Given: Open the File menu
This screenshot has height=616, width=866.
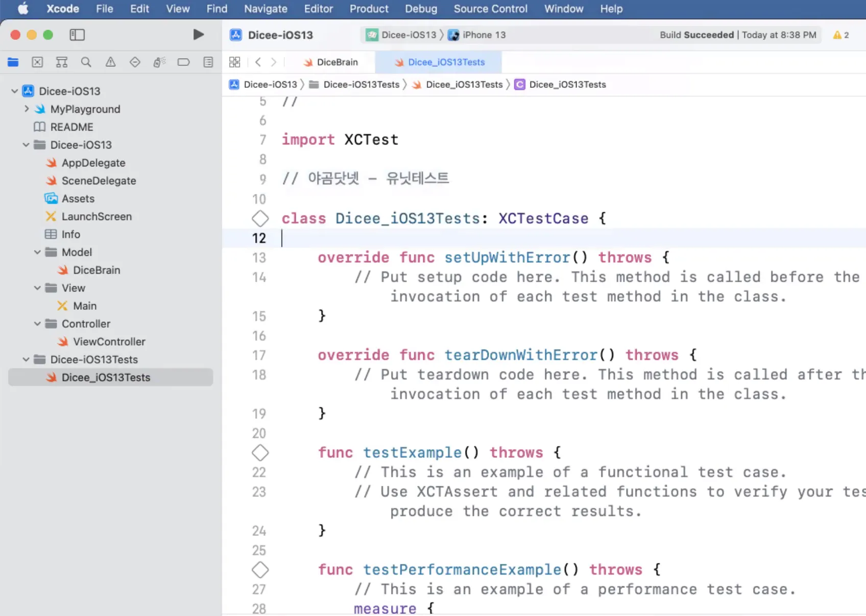Looking at the screenshot, I should click(x=105, y=9).
